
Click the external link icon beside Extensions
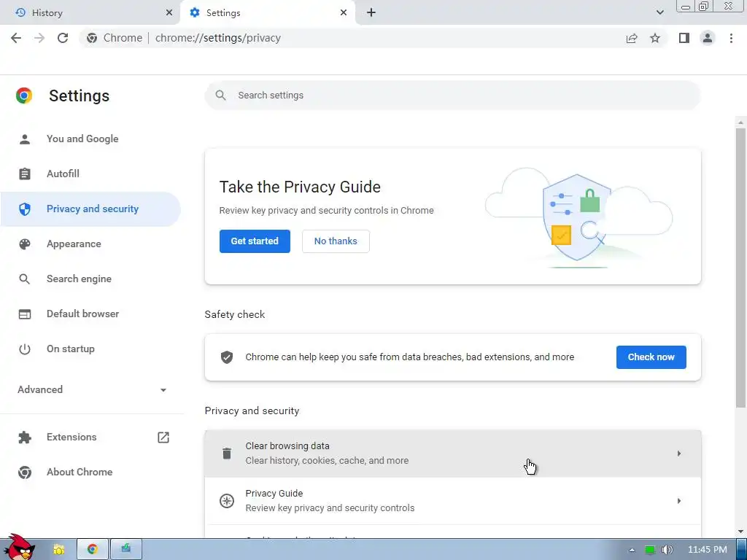163,437
